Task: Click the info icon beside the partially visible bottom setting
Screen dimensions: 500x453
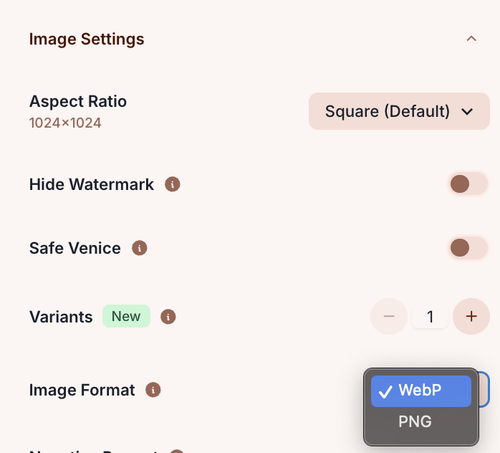Action: pos(177,451)
